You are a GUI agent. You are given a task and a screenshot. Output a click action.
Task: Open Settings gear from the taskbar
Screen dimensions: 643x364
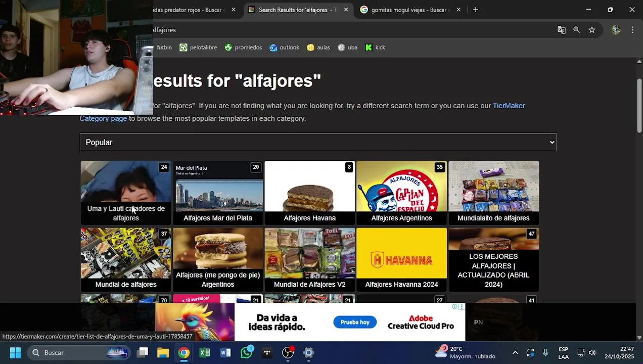[x=308, y=352]
